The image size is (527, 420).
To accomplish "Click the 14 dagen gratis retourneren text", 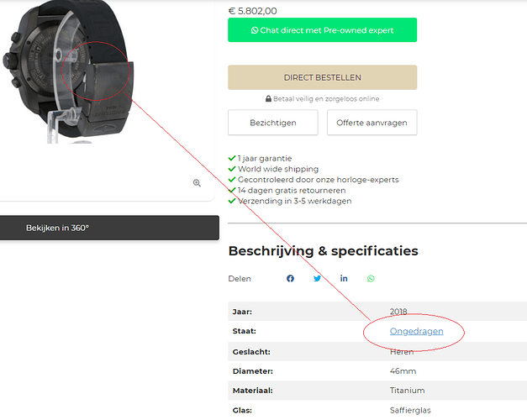I will 294,191.
